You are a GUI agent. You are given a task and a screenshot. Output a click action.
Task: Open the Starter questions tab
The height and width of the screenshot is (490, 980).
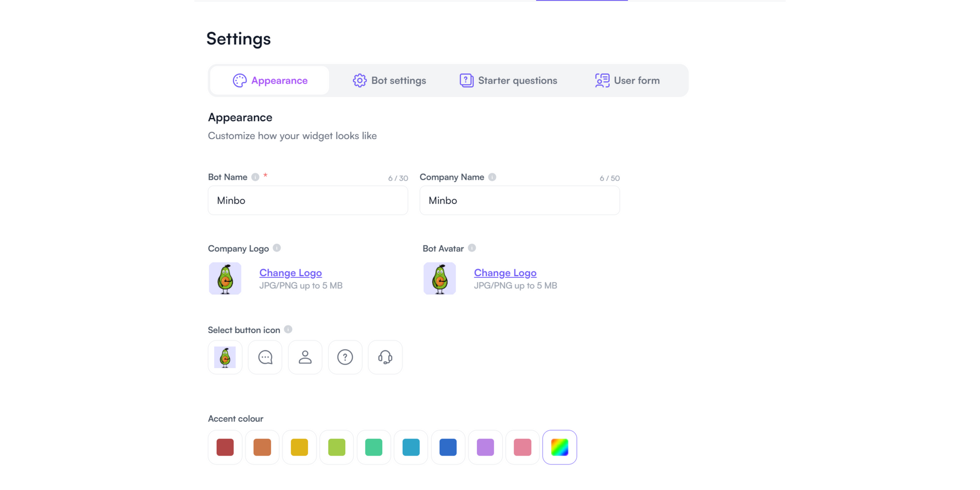[508, 80]
